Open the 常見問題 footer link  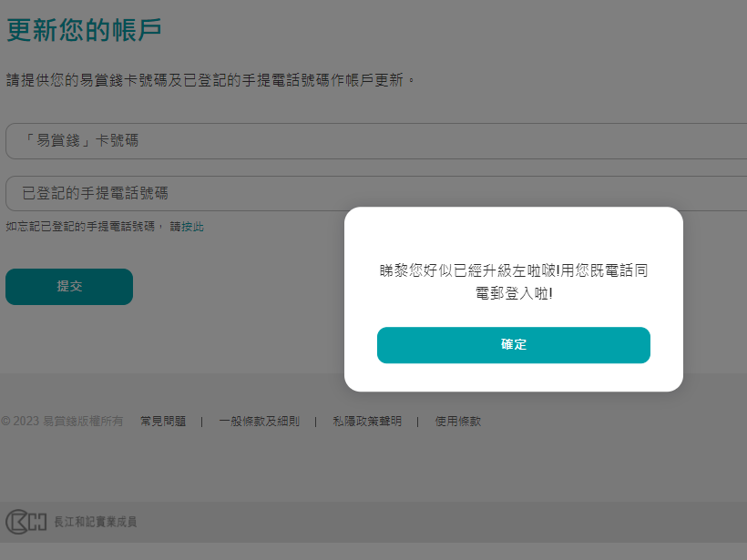(x=163, y=422)
